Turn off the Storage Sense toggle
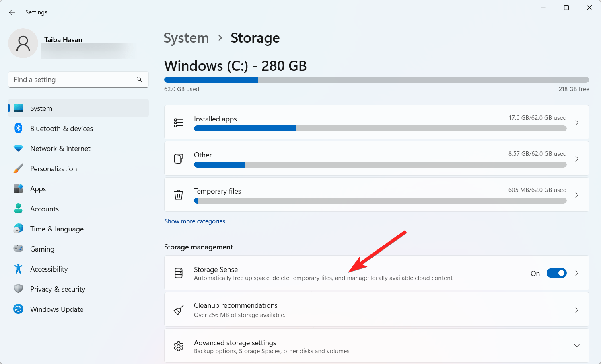The width and height of the screenshot is (601, 364). [556, 273]
